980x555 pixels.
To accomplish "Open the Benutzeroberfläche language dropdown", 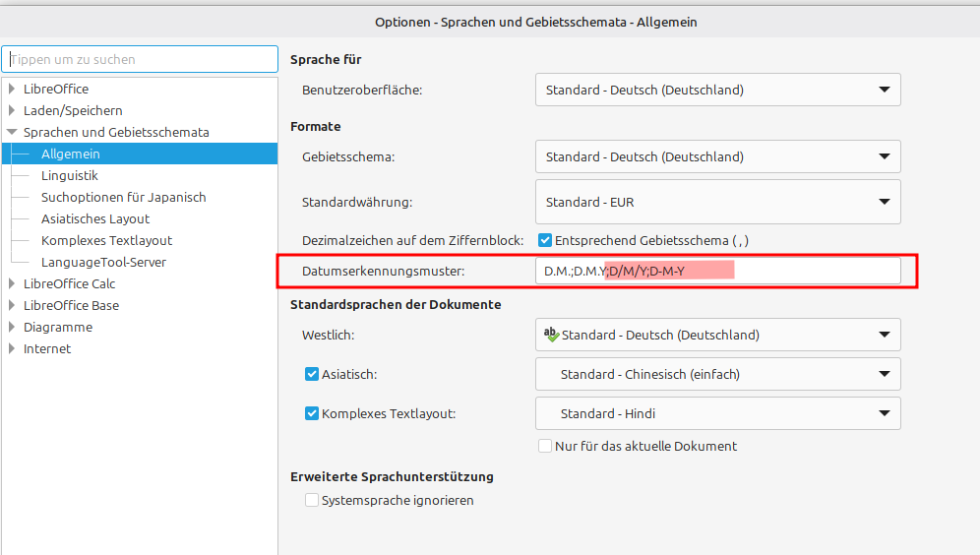I will [718, 90].
